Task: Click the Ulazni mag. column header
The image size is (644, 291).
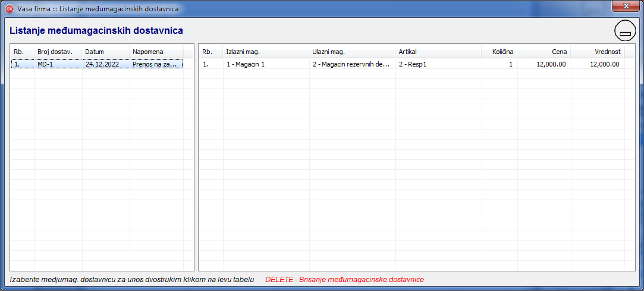Action: click(353, 52)
